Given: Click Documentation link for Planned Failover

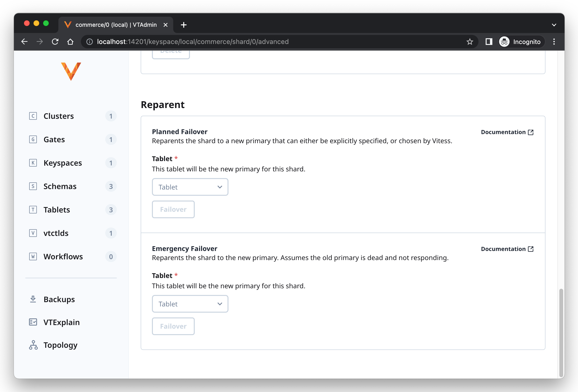Looking at the screenshot, I should tap(506, 132).
